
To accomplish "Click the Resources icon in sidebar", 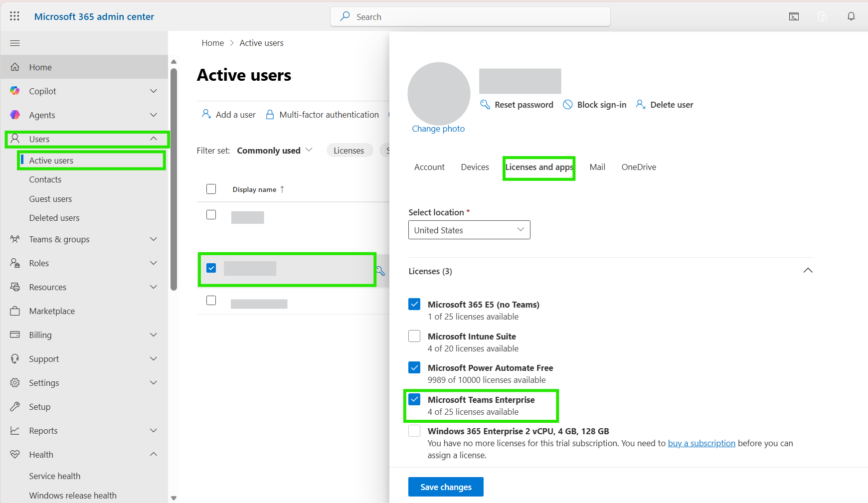I will (15, 287).
